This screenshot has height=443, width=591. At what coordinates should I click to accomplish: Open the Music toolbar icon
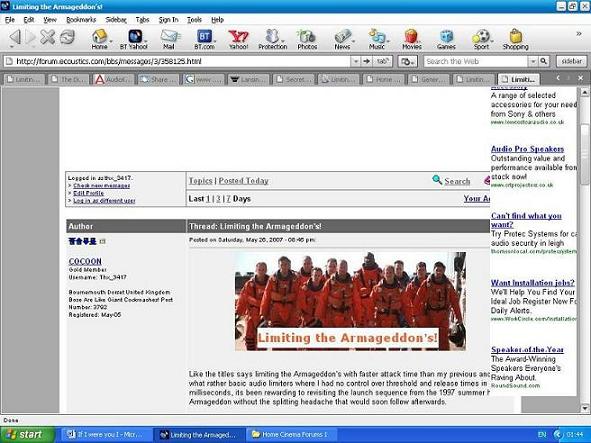[x=377, y=39]
